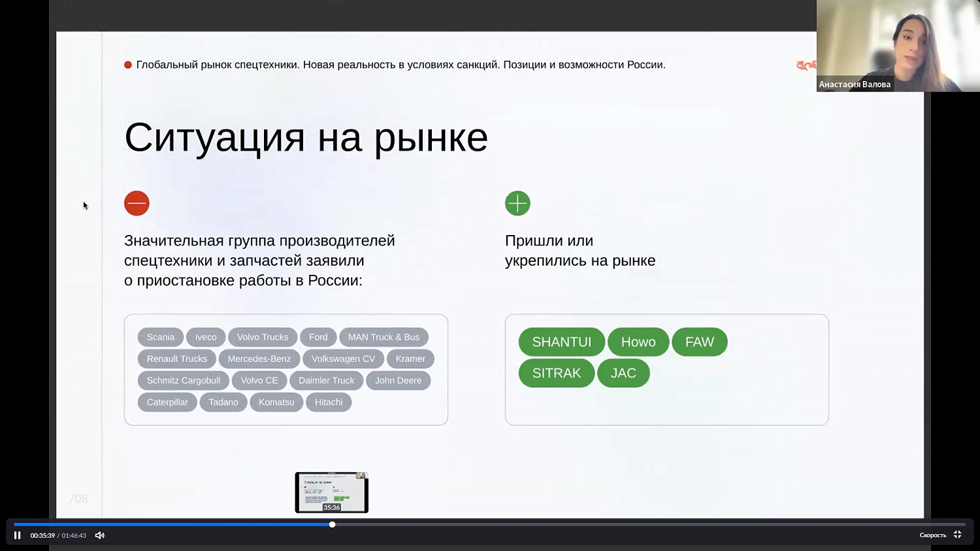Click the green FAW tag
980x551 pixels.
click(x=700, y=342)
